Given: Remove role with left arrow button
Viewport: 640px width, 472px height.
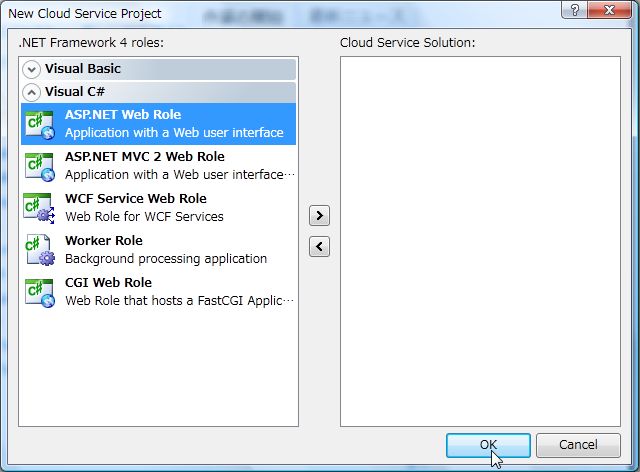Looking at the screenshot, I should pyautogui.click(x=319, y=246).
